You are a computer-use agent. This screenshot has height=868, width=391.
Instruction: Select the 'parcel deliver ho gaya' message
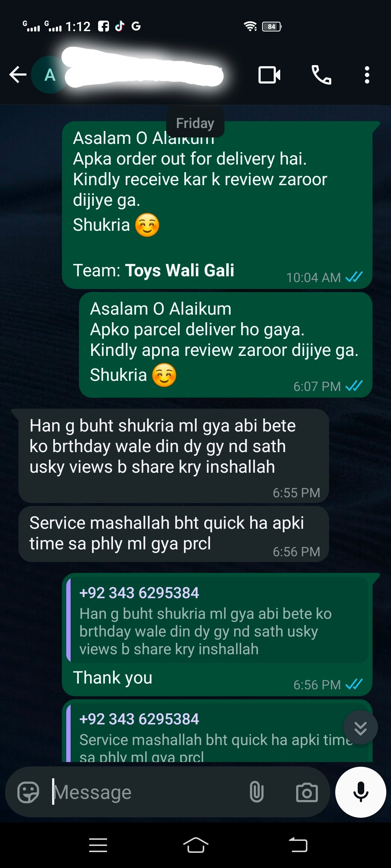(x=226, y=345)
